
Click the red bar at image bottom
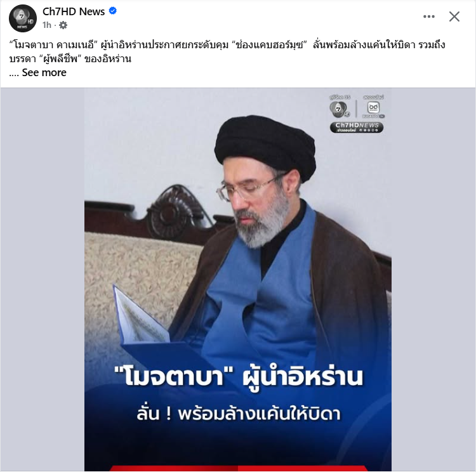[x=239, y=468]
